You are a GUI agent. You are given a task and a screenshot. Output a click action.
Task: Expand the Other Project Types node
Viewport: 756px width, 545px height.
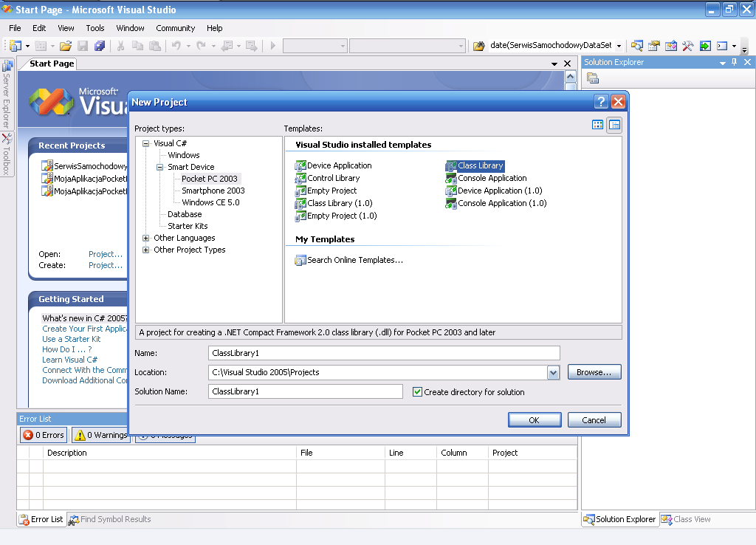coord(145,250)
